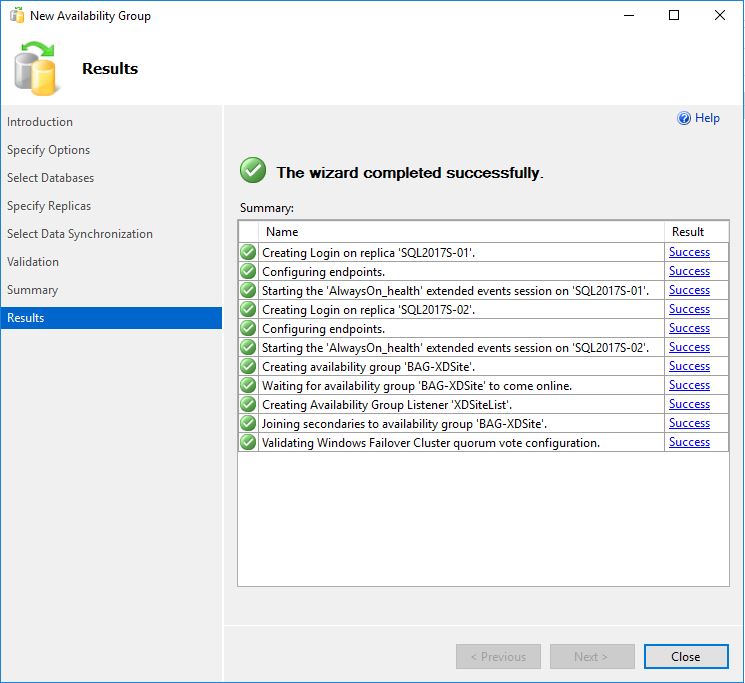
Task: Click green check icon for Creating availability group BAG-XDSite
Action: click(x=248, y=366)
